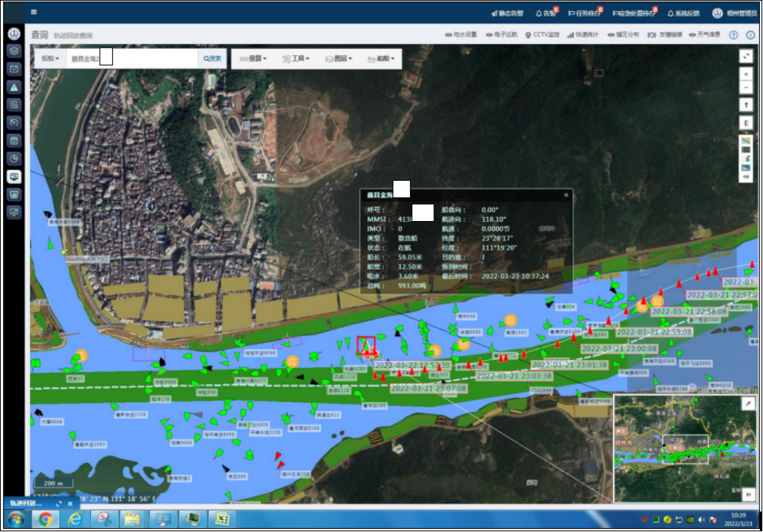Expand the 船舶 search type dropdown
The image size is (763, 532).
click(50, 59)
